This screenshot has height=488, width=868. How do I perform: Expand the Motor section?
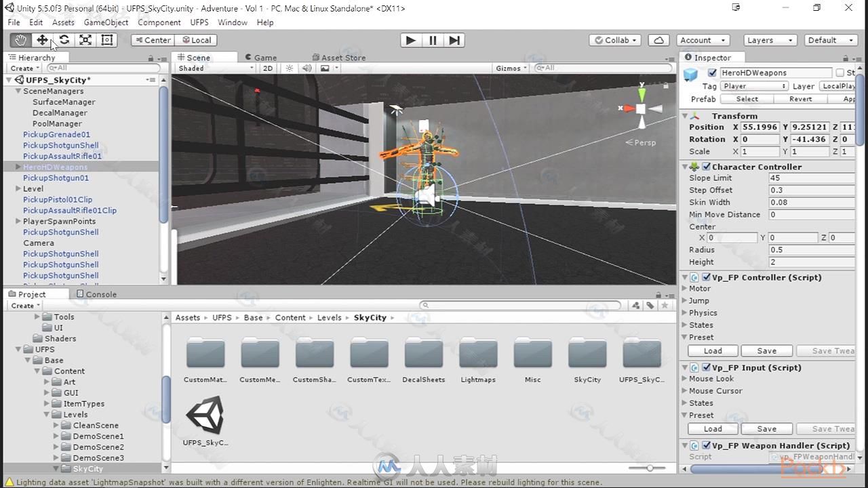[685, 289]
